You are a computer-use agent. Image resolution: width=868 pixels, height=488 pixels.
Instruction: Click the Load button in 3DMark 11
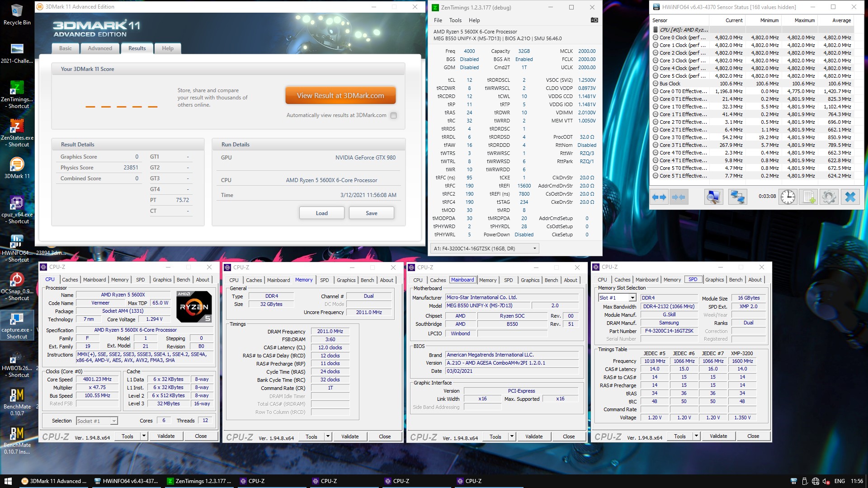pos(322,213)
